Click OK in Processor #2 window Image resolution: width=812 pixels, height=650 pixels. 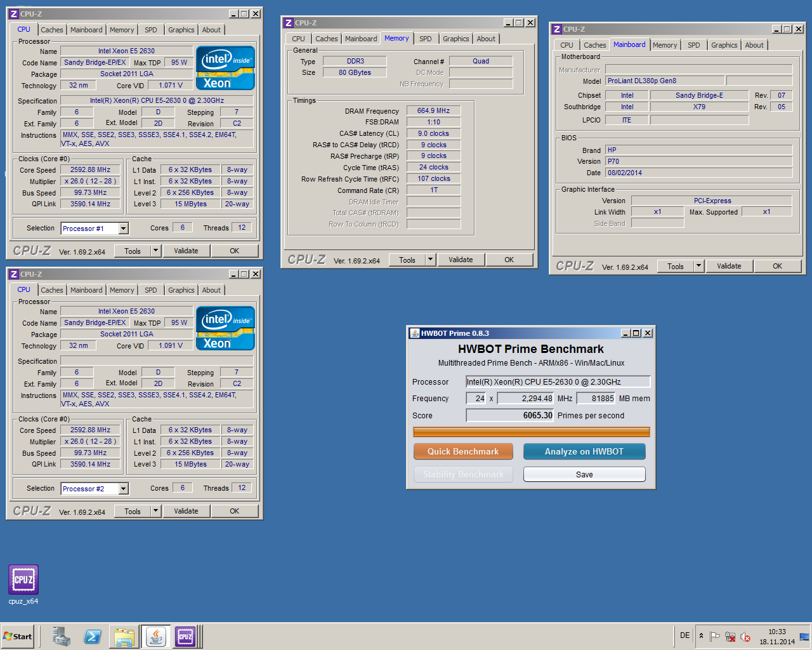point(234,511)
